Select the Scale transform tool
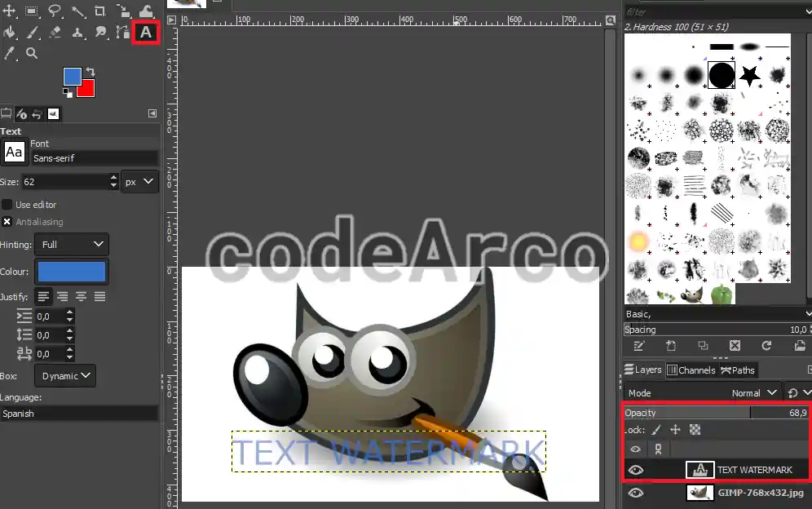 tap(123, 11)
